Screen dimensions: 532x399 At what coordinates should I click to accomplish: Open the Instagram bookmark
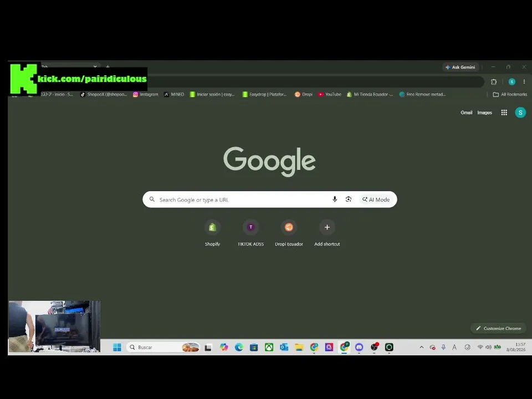click(146, 95)
